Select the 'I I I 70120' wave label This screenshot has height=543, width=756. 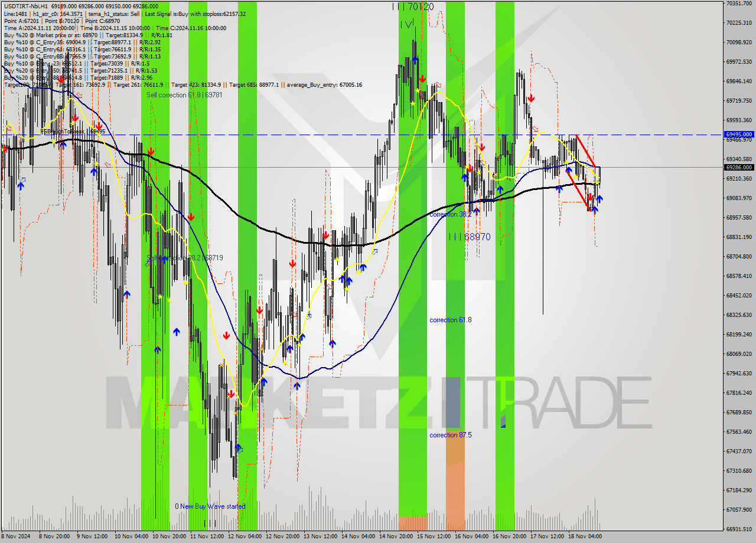coord(413,6)
